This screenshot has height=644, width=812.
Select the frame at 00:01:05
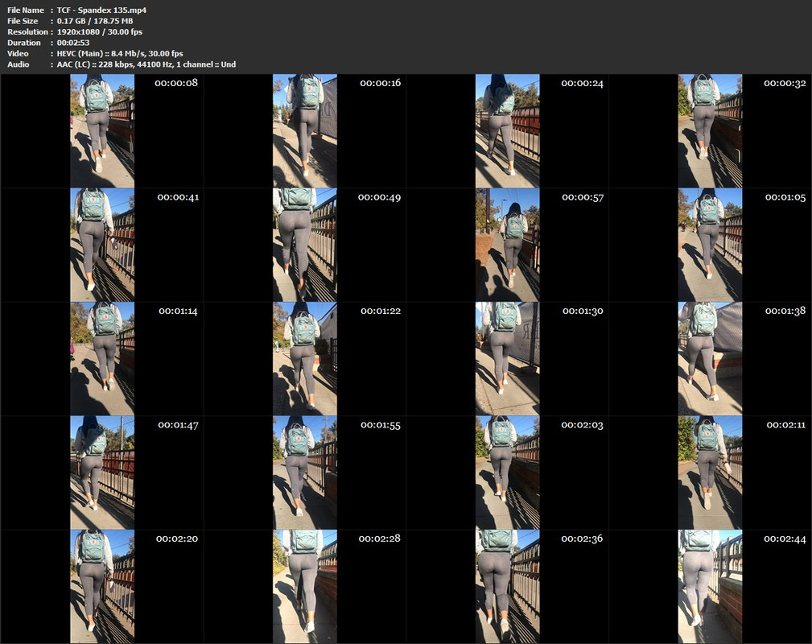pyautogui.click(x=710, y=245)
